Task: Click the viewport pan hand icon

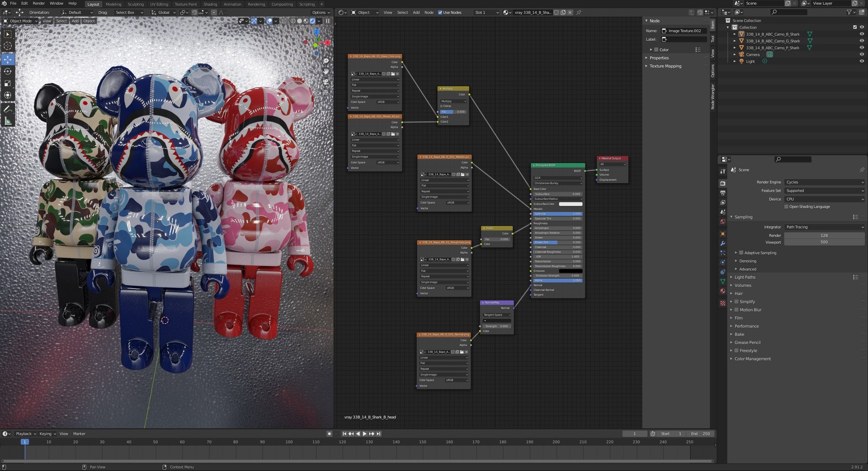Action: 325,71
